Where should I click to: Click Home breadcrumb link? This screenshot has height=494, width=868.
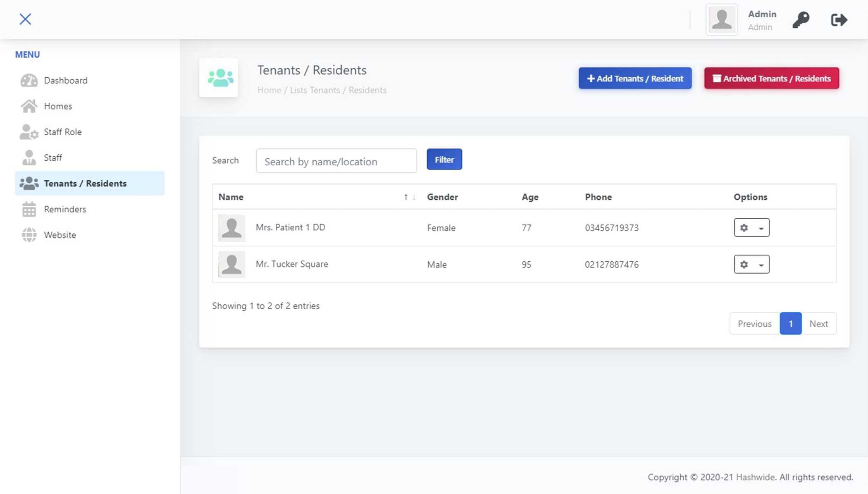point(269,90)
